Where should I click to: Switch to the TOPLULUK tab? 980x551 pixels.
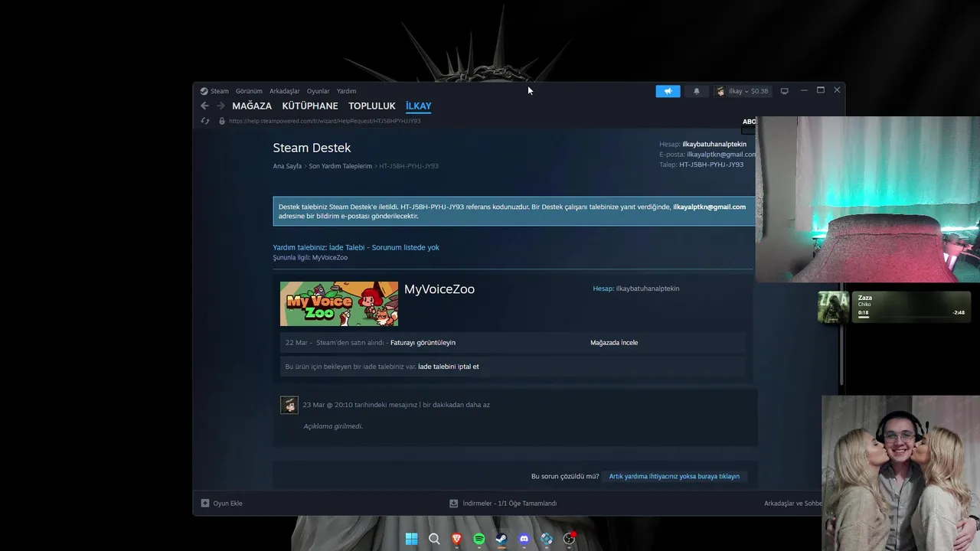(x=372, y=106)
